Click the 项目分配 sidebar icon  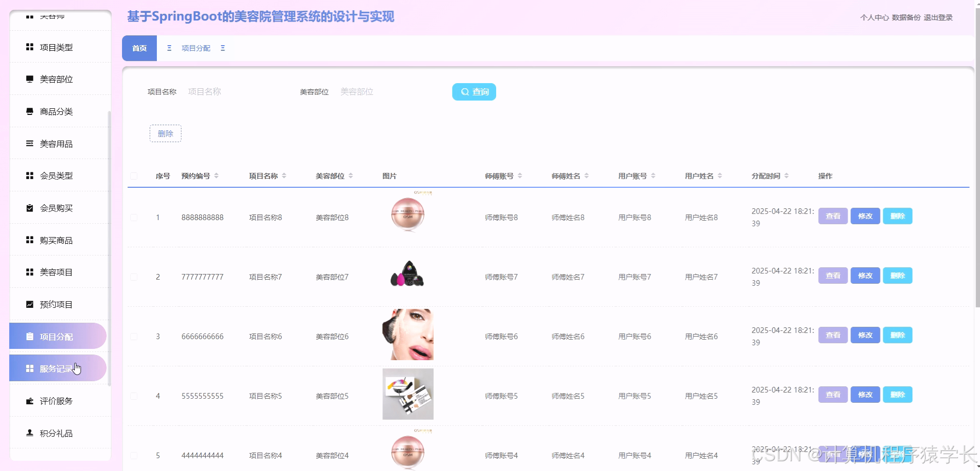click(x=30, y=337)
